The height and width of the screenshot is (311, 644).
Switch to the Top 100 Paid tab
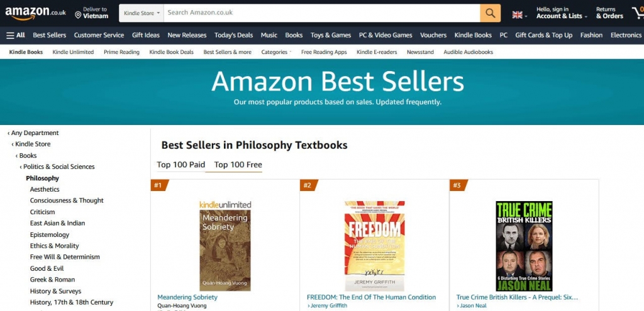(180, 165)
